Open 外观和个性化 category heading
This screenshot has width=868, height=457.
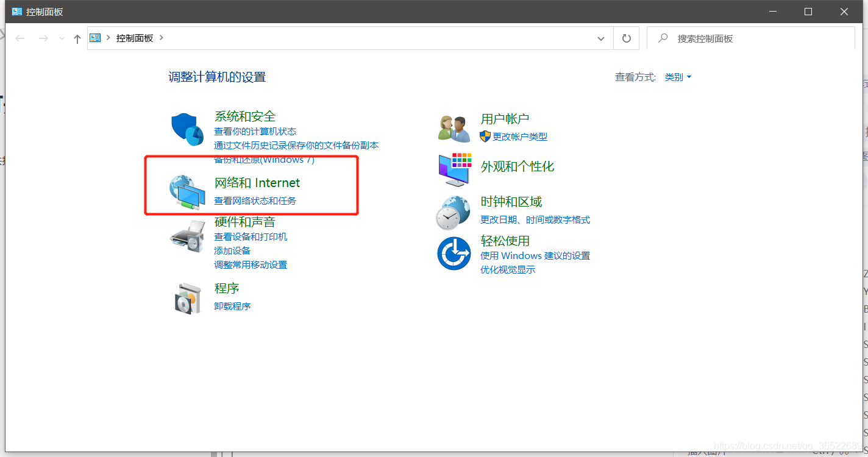point(518,166)
